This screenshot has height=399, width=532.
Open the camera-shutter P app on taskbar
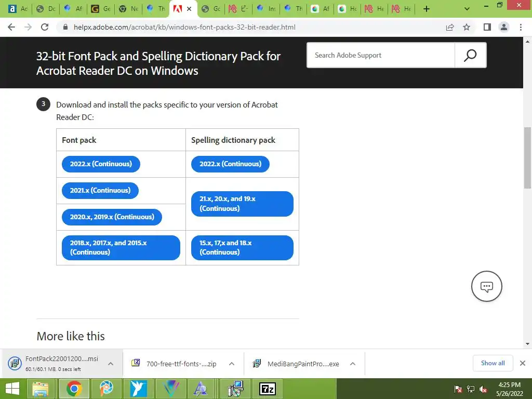pyautogui.click(x=106, y=389)
